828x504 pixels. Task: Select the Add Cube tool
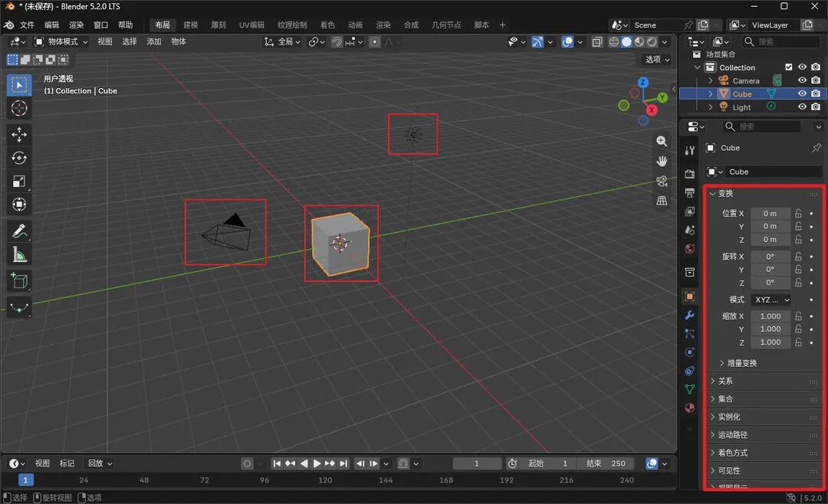coord(19,280)
